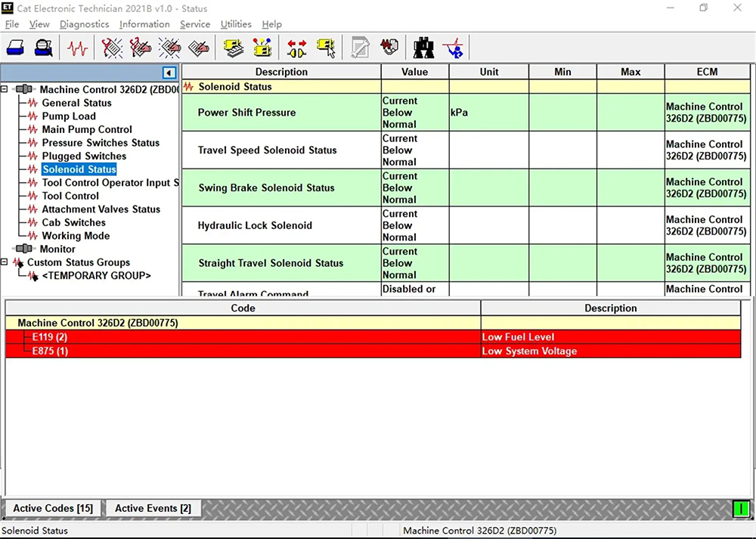Open Print Preview from the toolbar
Image resolution: width=756 pixels, height=539 pixels.
44,48
